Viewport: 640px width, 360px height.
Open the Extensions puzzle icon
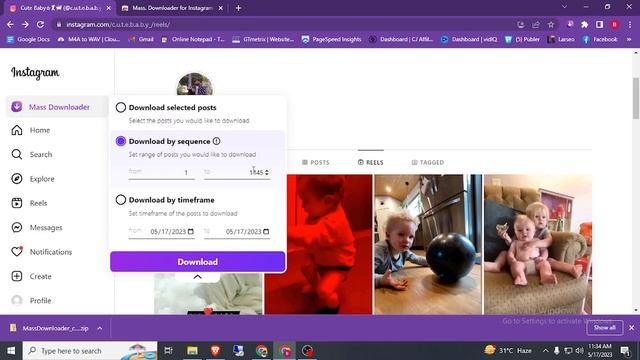(584, 24)
